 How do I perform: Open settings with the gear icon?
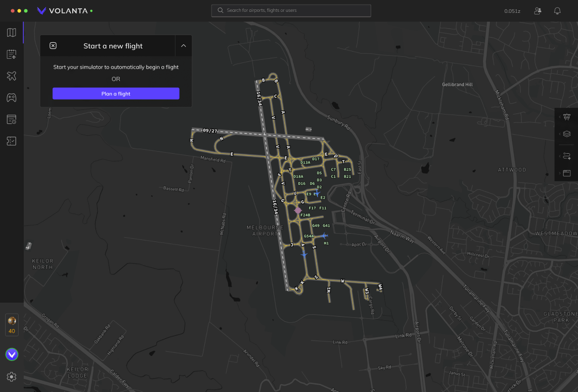point(11,377)
